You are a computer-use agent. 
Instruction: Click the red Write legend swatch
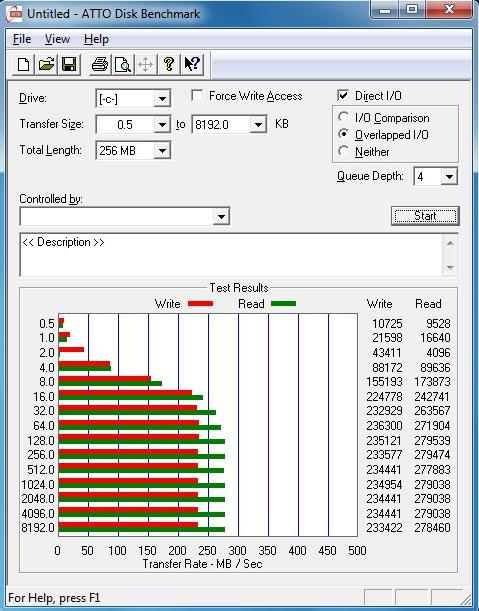(x=200, y=304)
